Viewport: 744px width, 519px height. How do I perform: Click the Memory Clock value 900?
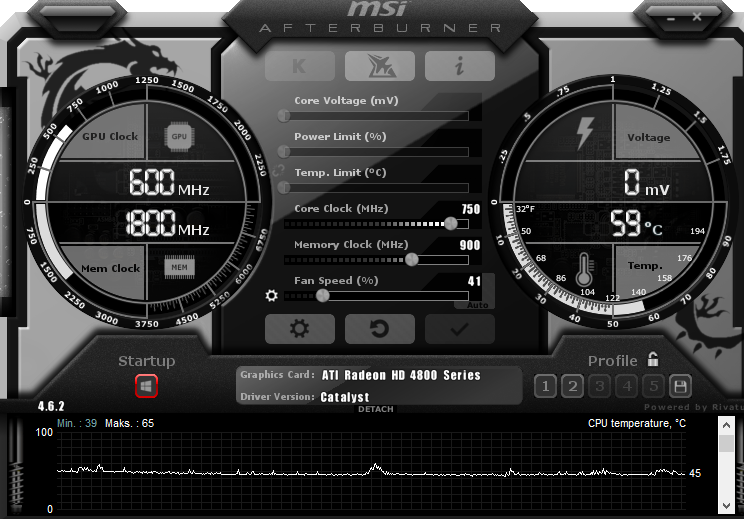click(470, 245)
